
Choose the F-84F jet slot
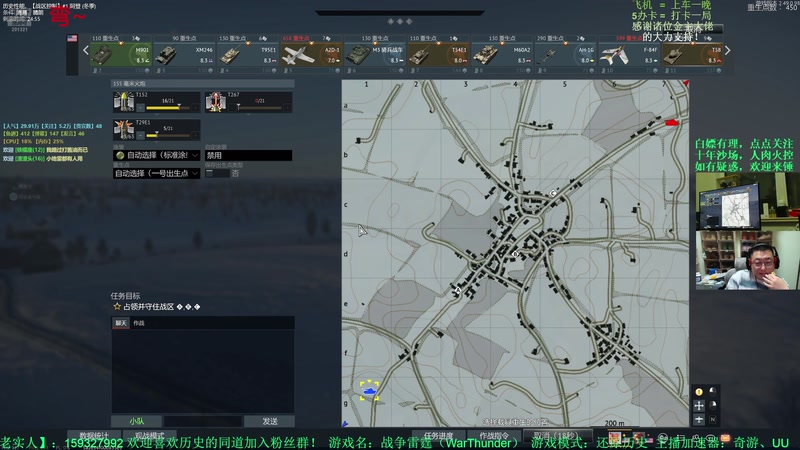629,55
